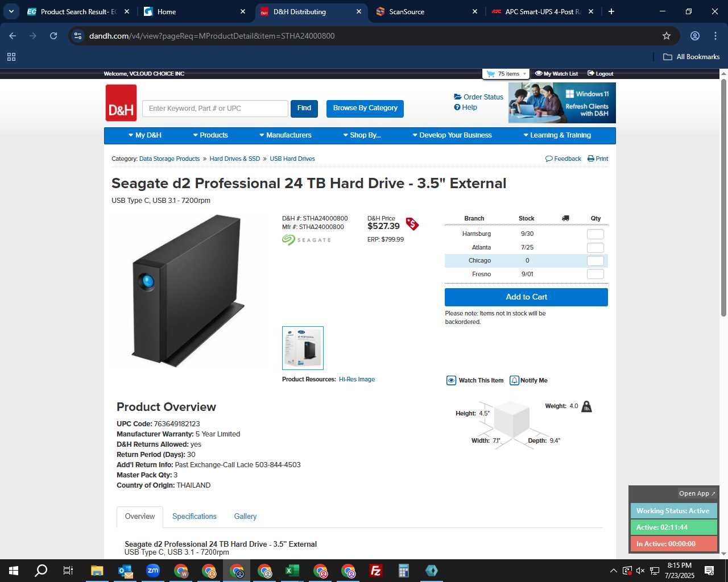This screenshot has width=728, height=582.
Task: Open Data Storage Products breadcrumb
Action: point(169,159)
